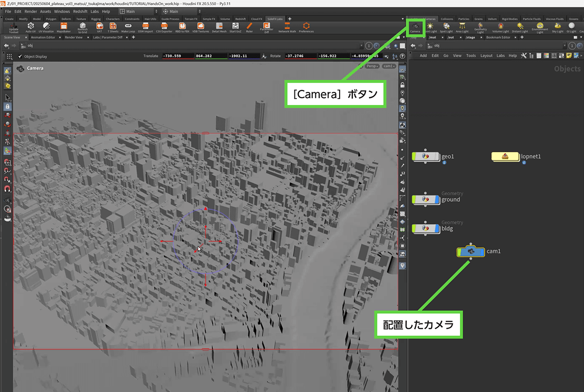This screenshot has width=584, height=392.
Task: Toggle the blue display flag on bldg node
Action: pos(437,228)
